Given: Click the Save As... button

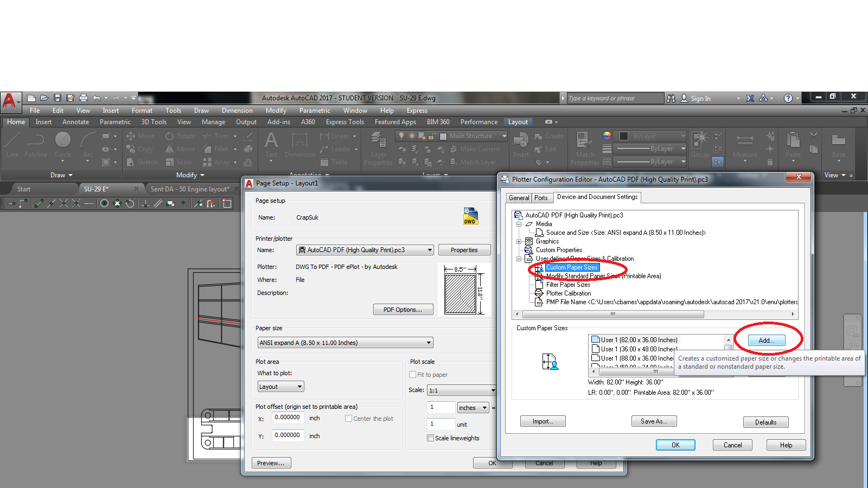Looking at the screenshot, I should (x=654, y=421).
